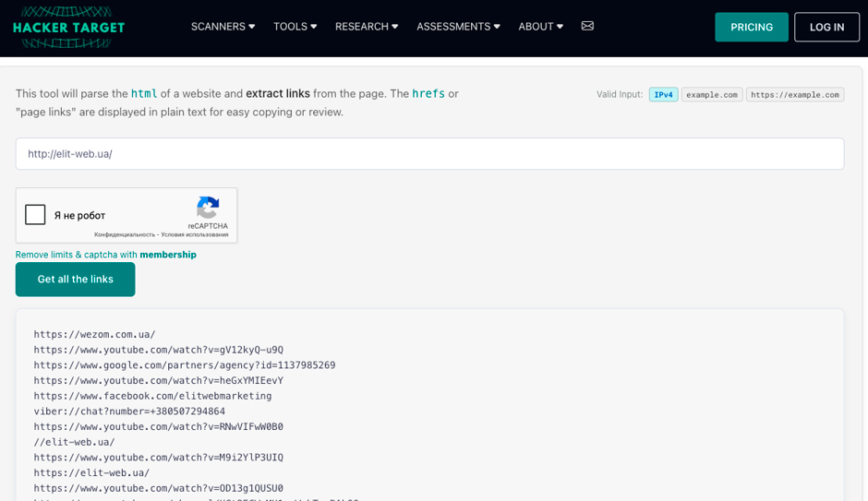
Task: Select the google.com partners agency result line
Action: click(x=185, y=365)
